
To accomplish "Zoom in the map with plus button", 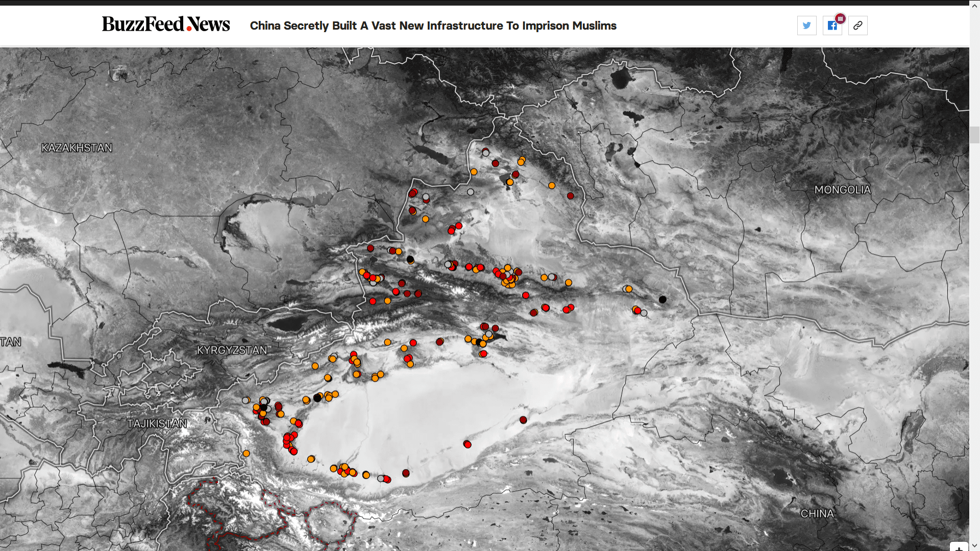I will 959,547.
